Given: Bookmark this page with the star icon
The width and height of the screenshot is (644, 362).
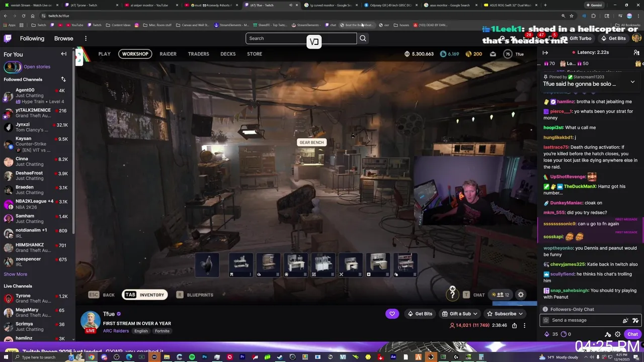Looking at the screenshot, I should click(572, 16).
